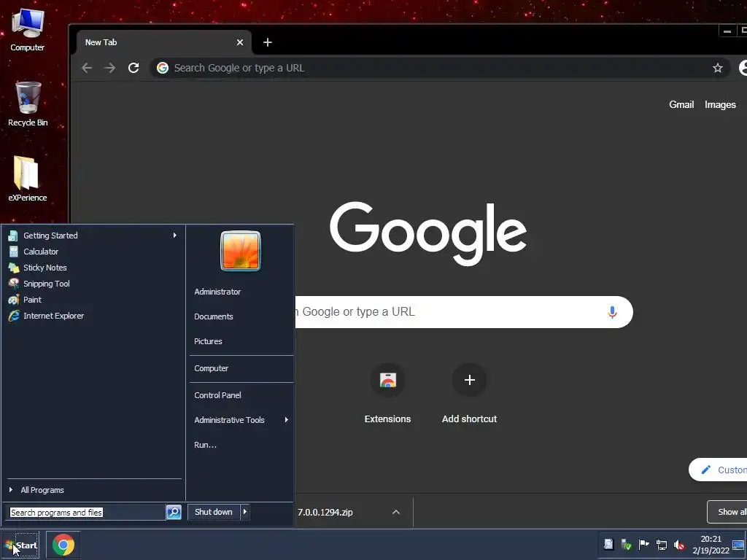The width and height of the screenshot is (747, 560).
Task: Bookmark this tab with the star icon
Action: [718, 68]
